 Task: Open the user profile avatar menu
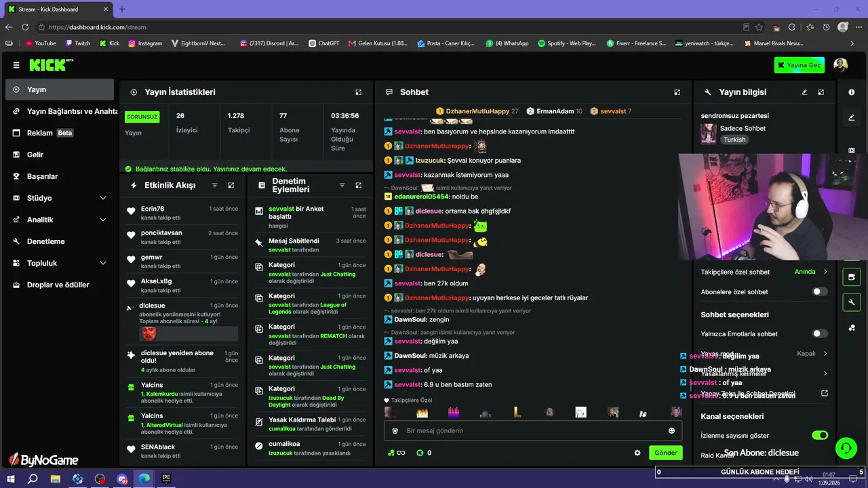841,65
